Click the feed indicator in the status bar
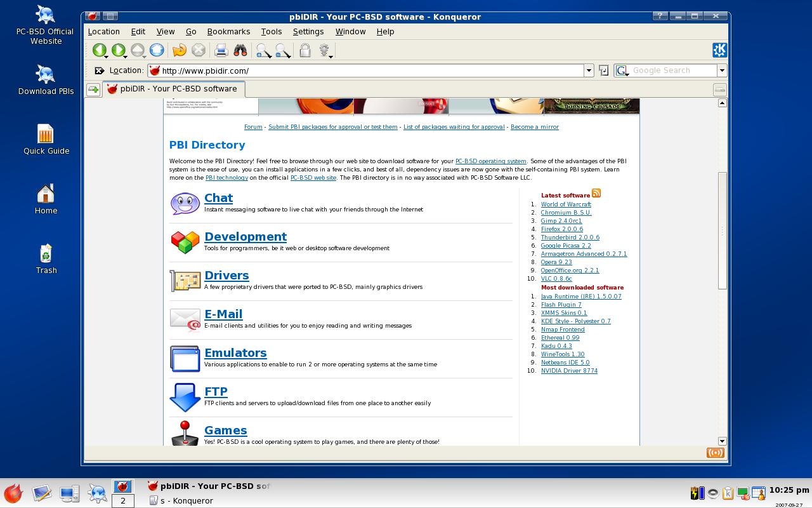 716,453
